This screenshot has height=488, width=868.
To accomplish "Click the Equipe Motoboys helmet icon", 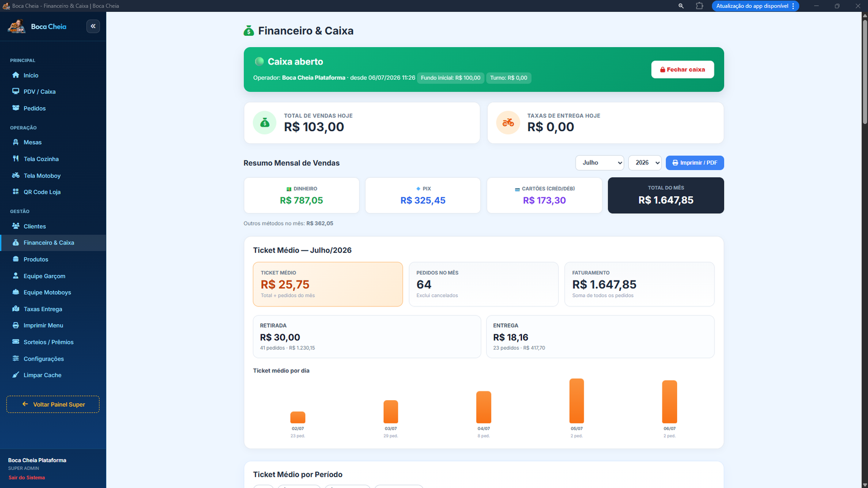I will pyautogui.click(x=16, y=292).
